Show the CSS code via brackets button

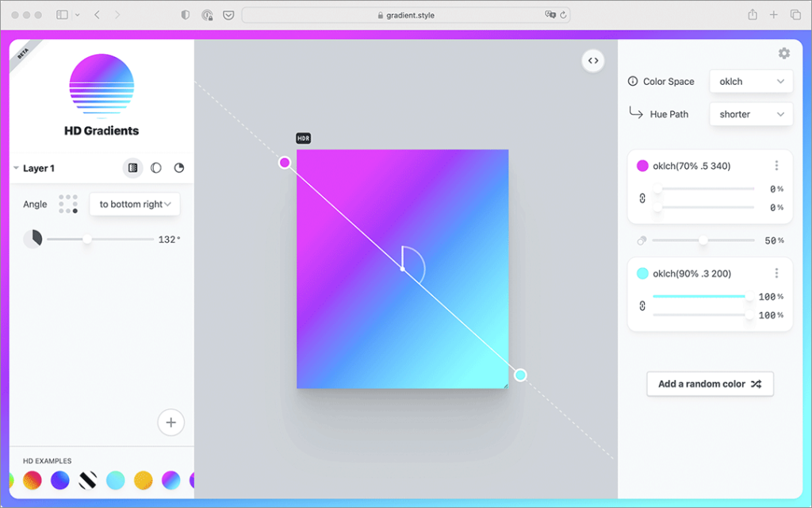(x=592, y=61)
